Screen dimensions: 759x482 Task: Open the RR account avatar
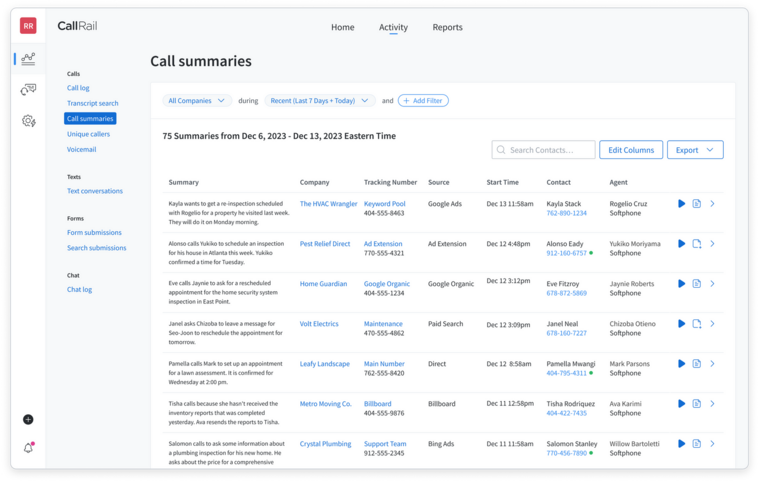coord(28,26)
